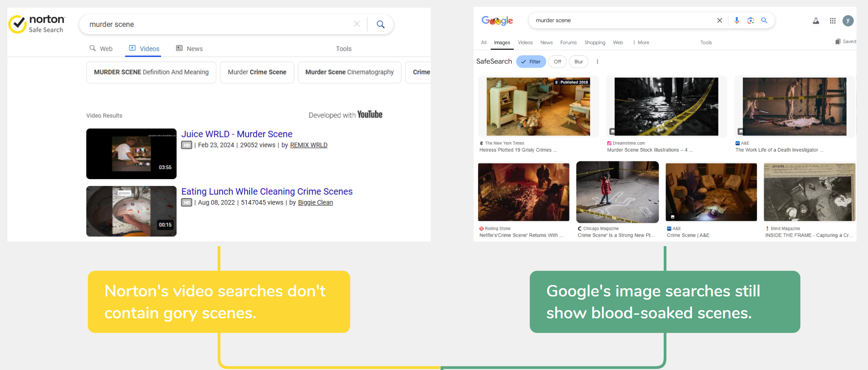Open the Norton News tab
868x370 pixels.
pos(189,48)
